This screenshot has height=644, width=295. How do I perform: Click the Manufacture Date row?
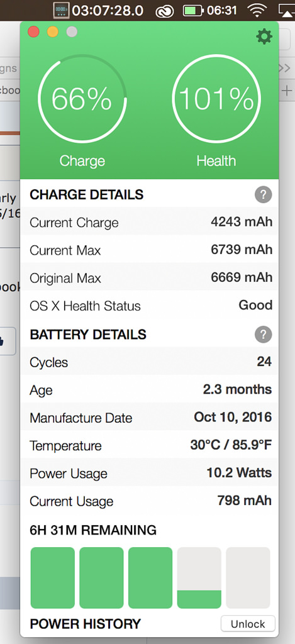(x=150, y=418)
